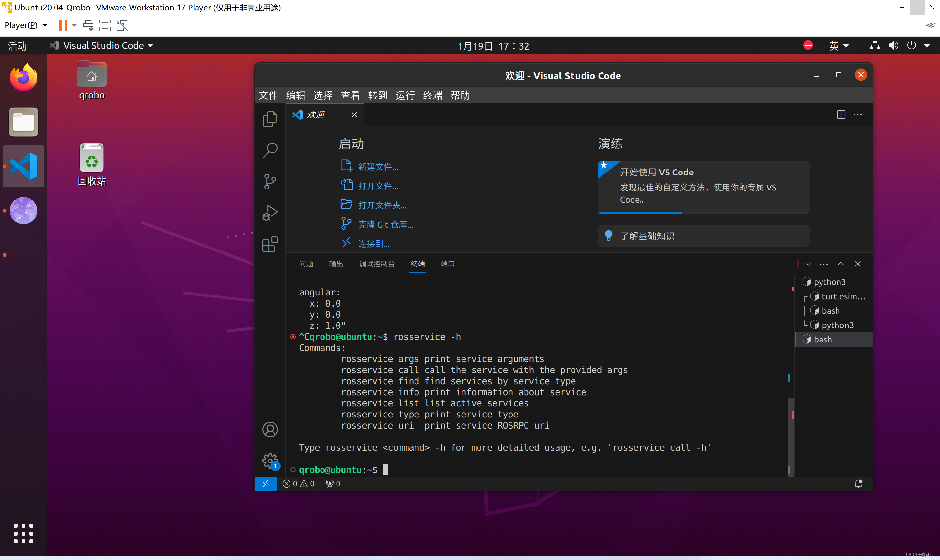
Task: Click VMware send Ctrl+Alt+Del icon
Action: tap(88, 25)
